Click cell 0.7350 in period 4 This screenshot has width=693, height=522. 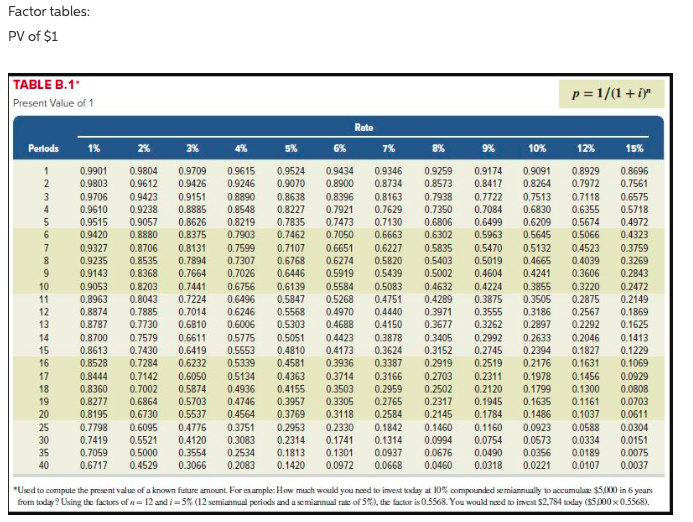click(x=438, y=210)
